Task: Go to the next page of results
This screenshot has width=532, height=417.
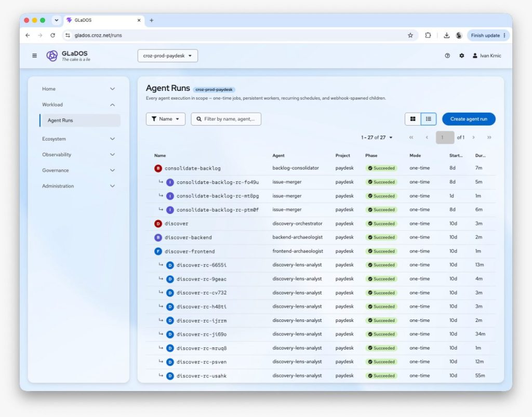Action: click(473, 138)
